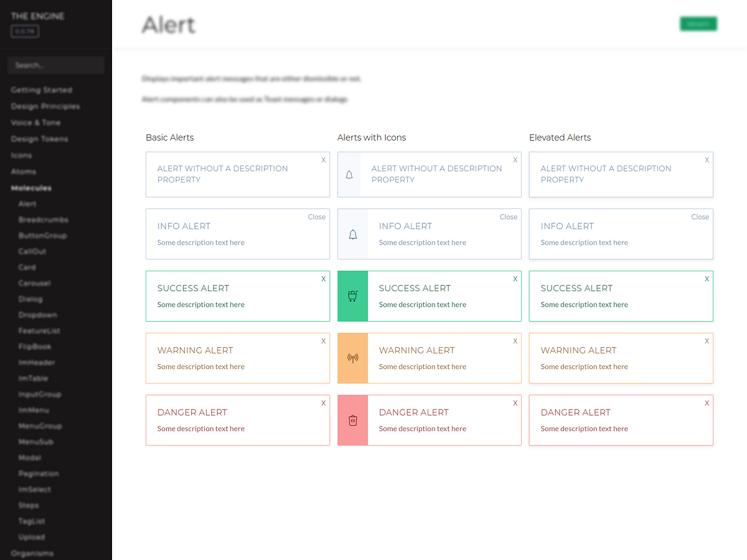Click the sidebar Search field
Screen dimensions: 747x560
pyautogui.click(x=55, y=65)
